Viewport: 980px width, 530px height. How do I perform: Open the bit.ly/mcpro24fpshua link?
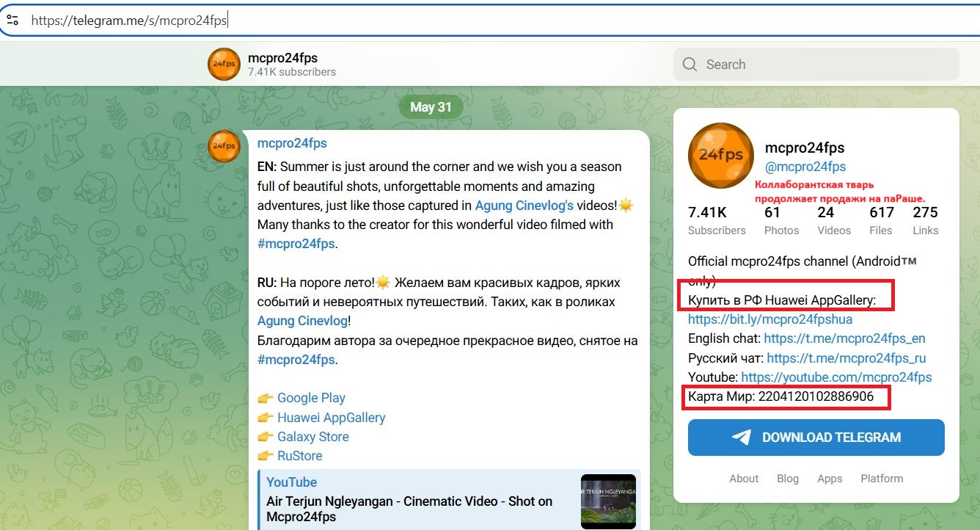click(x=770, y=319)
